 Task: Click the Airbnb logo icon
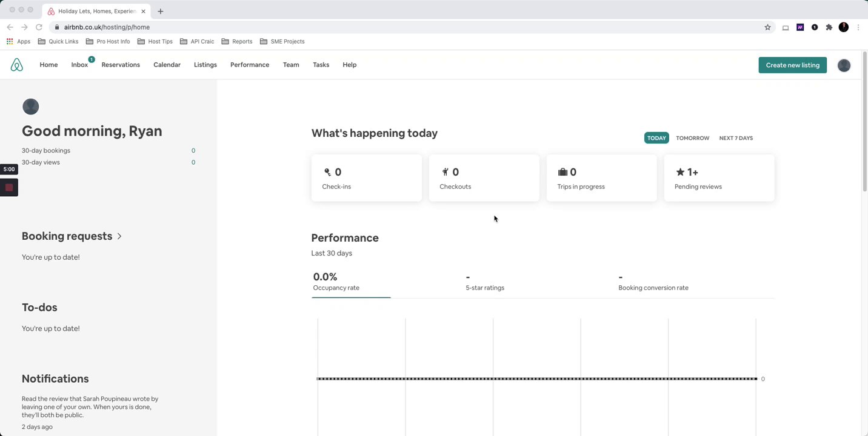pyautogui.click(x=17, y=65)
